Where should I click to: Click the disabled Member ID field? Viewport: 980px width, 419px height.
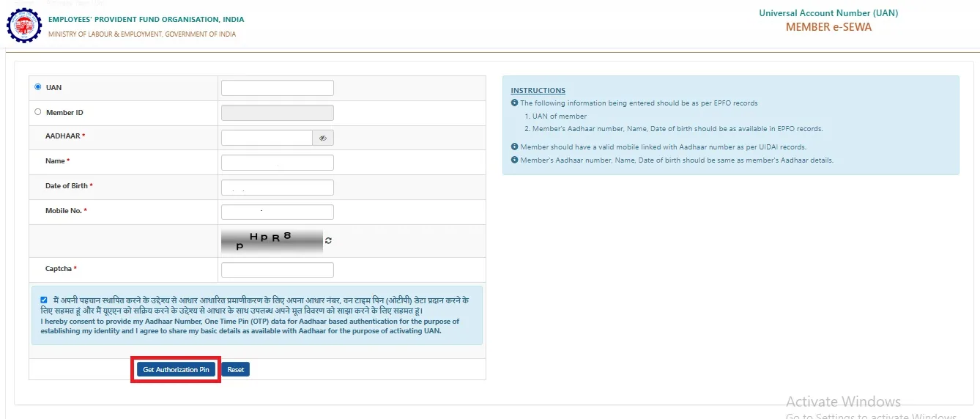[x=278, y=113]
